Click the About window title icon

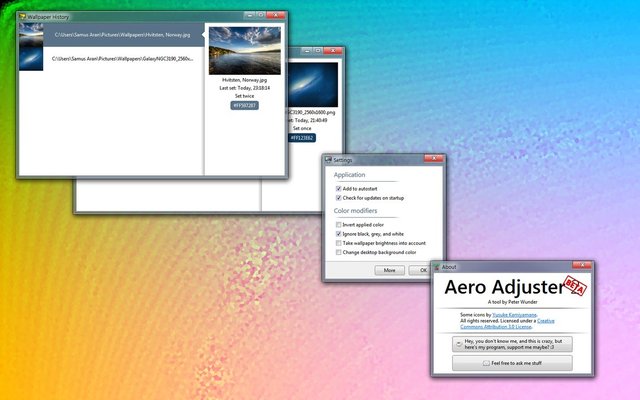tap(437, 267)
